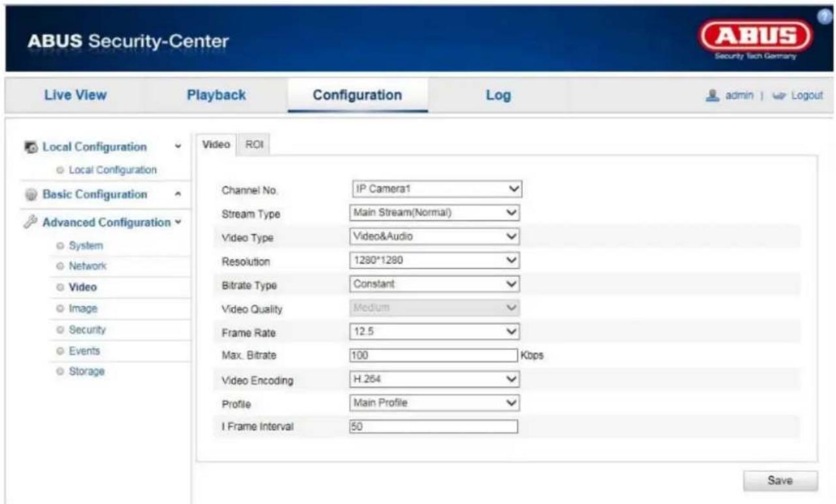Open Events settings in sidebar
The width and height of the screenshot is (836, 504).
(85, 350)
